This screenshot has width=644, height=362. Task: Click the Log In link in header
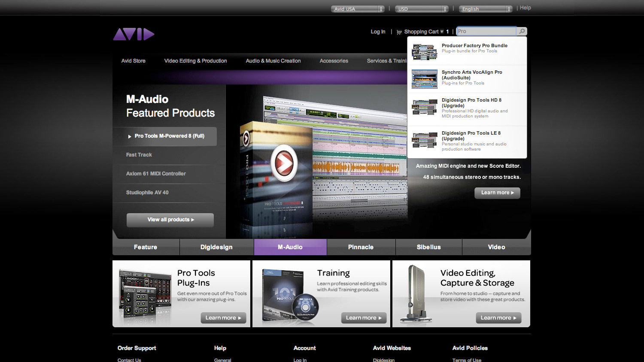(x=378, y=32)
